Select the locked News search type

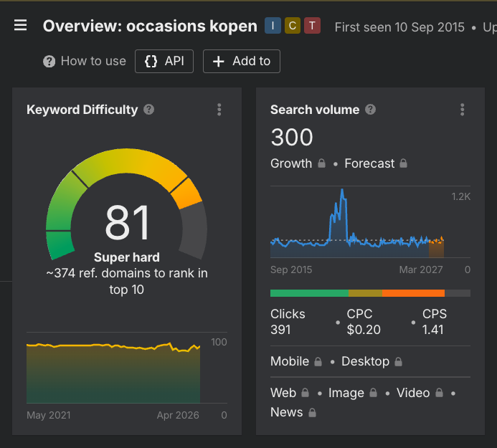pyautogui.click(x=293, y=412)
